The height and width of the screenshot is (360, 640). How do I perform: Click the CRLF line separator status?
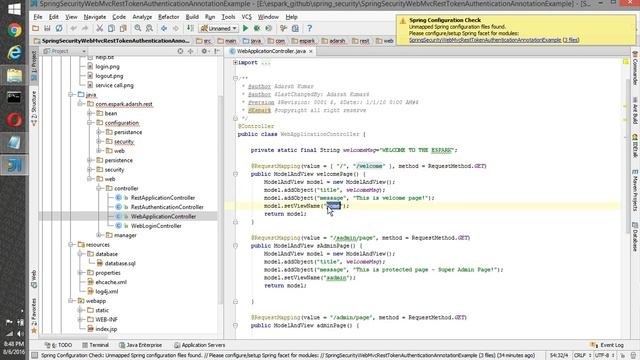click(x=582, y=356)
